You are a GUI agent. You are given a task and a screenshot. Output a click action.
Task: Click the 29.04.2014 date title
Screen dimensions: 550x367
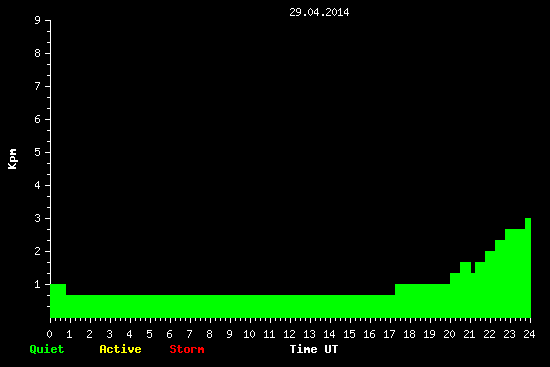[x=319, y=12]
